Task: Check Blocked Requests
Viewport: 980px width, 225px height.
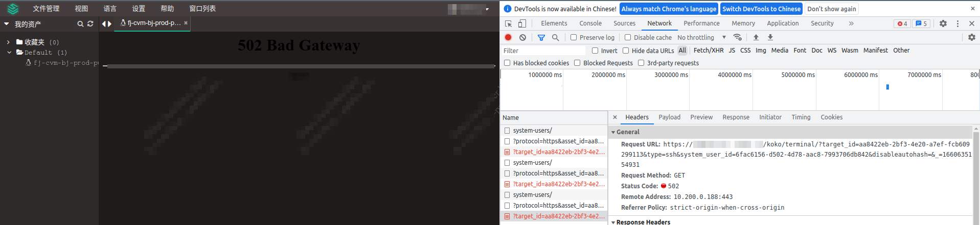Action: tap(577, 63)
